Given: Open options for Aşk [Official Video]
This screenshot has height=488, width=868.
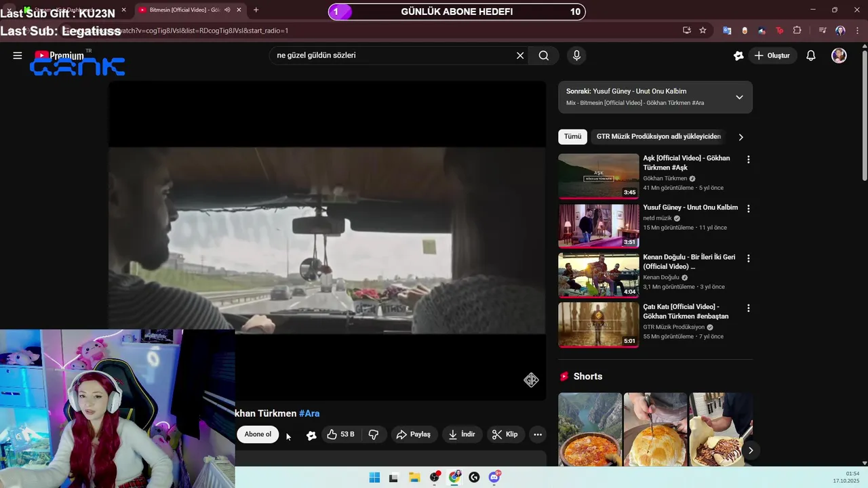Looking at the screenshot, I should pyautogui.click(x=749, y=160).
